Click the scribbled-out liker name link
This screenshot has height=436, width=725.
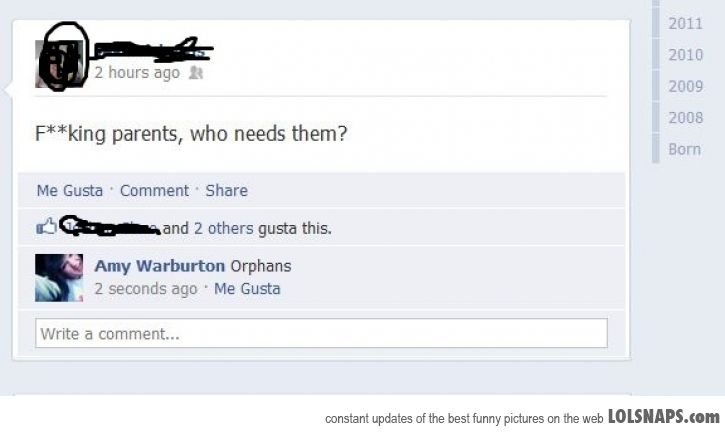111,226
